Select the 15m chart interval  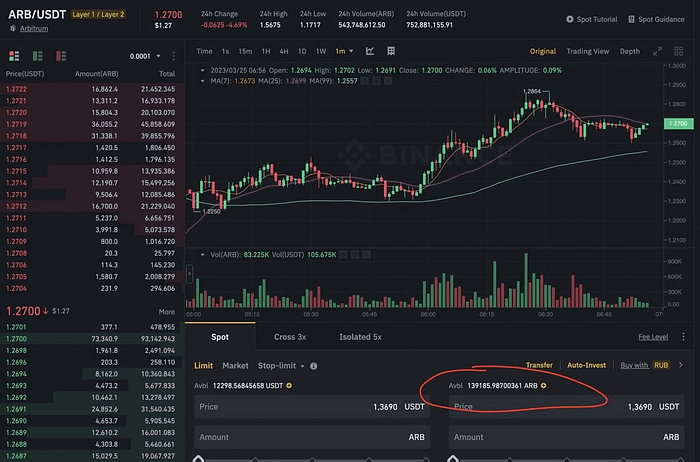click(245, 51)
